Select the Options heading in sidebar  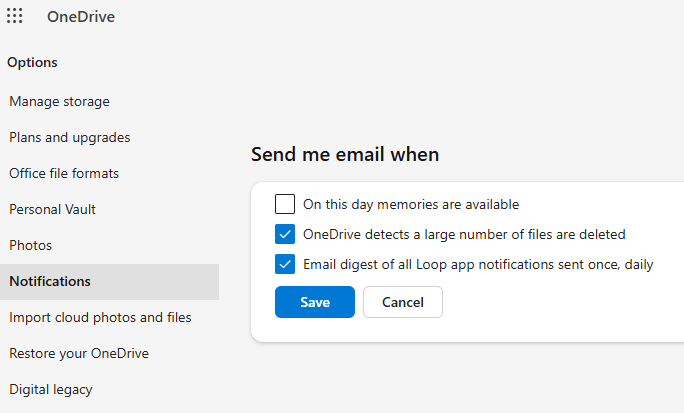coord(32,62)
